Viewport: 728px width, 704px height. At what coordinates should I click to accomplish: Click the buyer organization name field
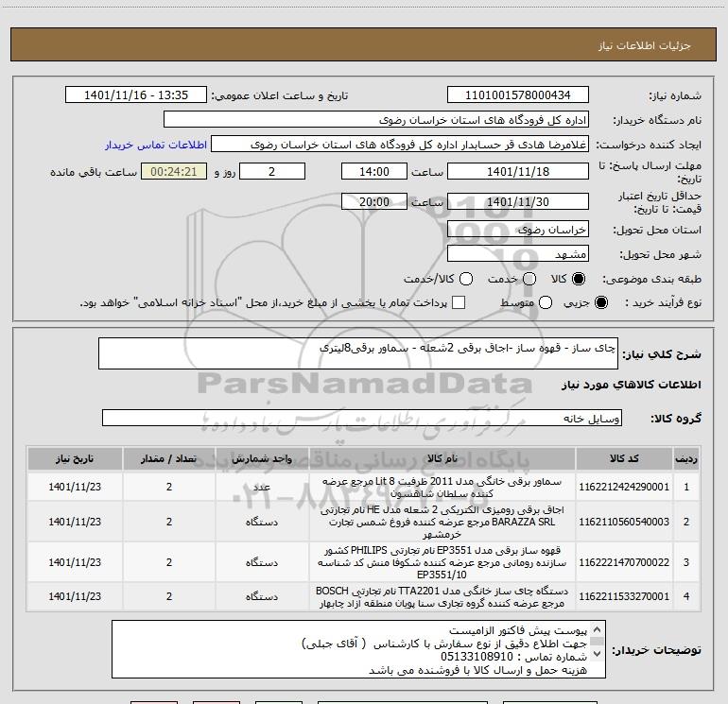tap(376, 120)
